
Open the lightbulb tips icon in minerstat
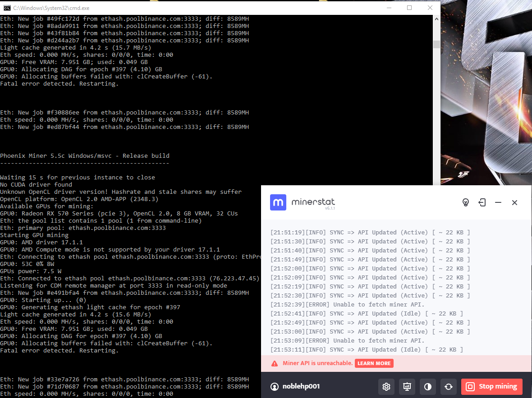[465, 202]
